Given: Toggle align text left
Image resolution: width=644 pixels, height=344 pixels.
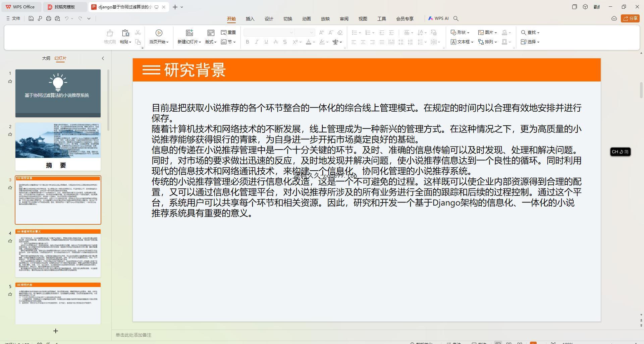Looking at the screenshot, I should coord(354,42).
